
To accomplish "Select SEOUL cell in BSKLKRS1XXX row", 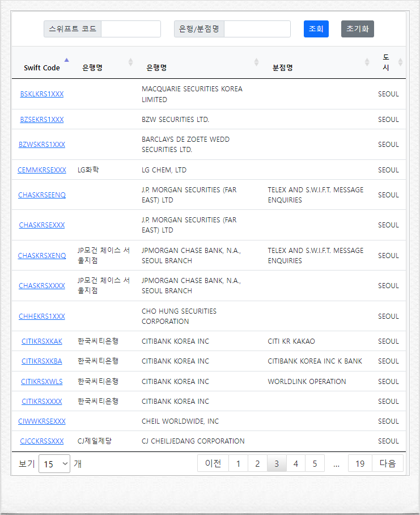I will tap(388, 94).
